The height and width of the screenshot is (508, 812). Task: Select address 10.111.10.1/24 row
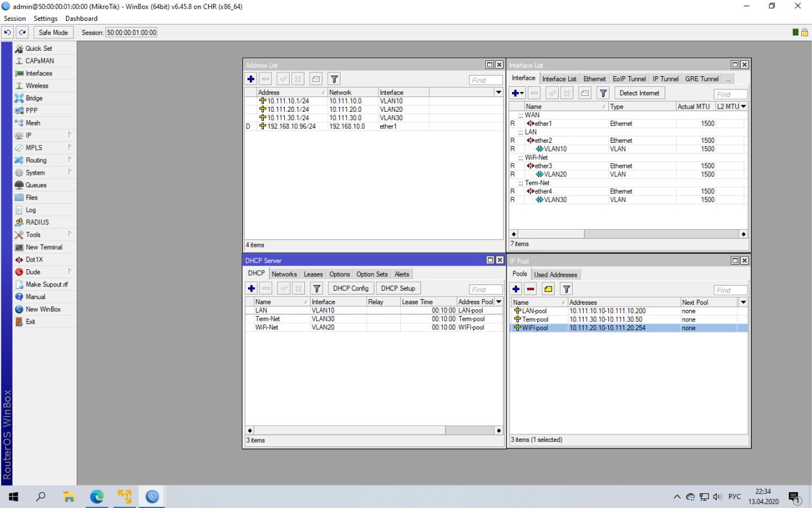(374, 101)
